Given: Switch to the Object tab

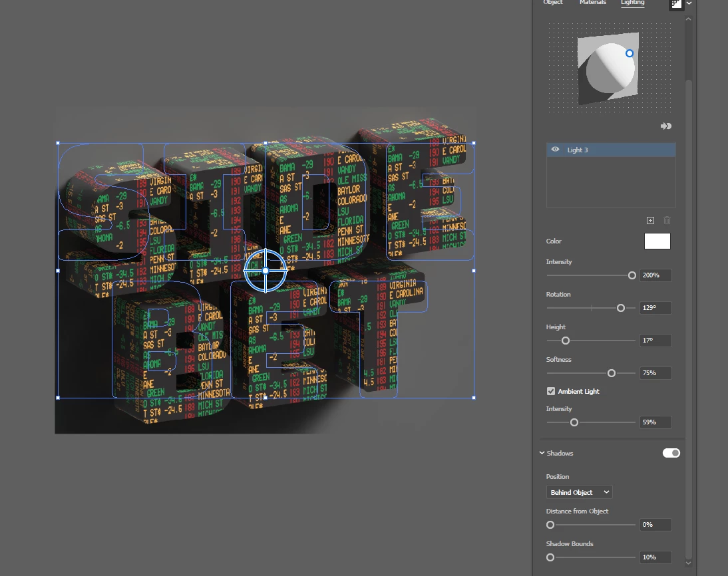Looking at the screenshot, I should 552,2.
